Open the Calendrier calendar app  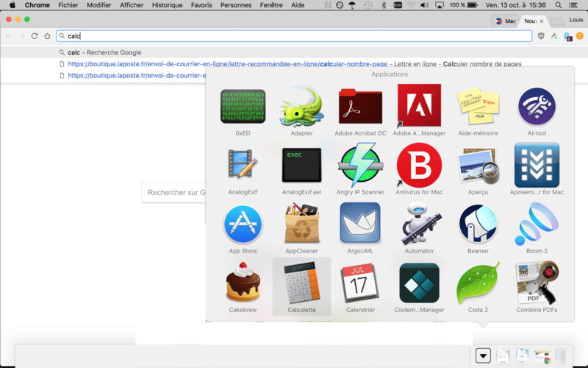360,283
